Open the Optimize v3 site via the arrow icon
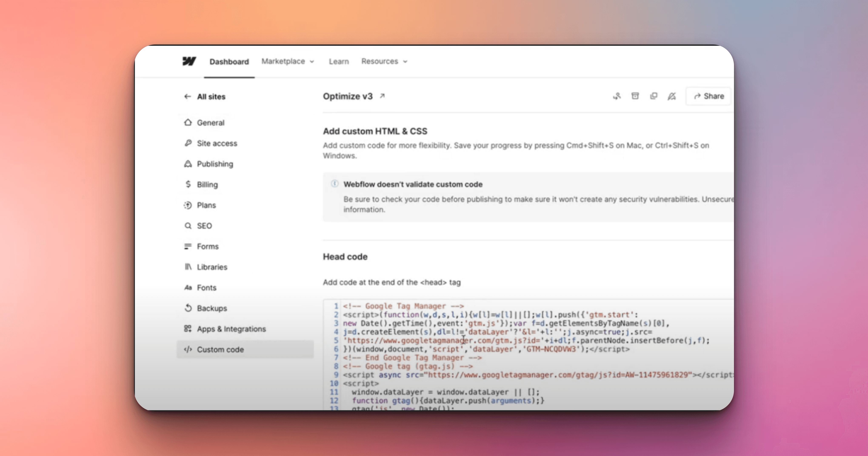 [382, 96]
